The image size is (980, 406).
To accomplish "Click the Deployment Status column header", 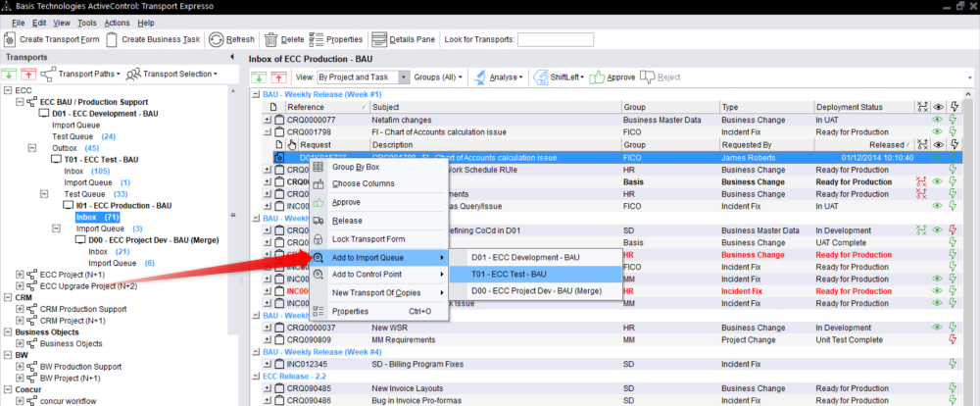I will tap(863, 107).
